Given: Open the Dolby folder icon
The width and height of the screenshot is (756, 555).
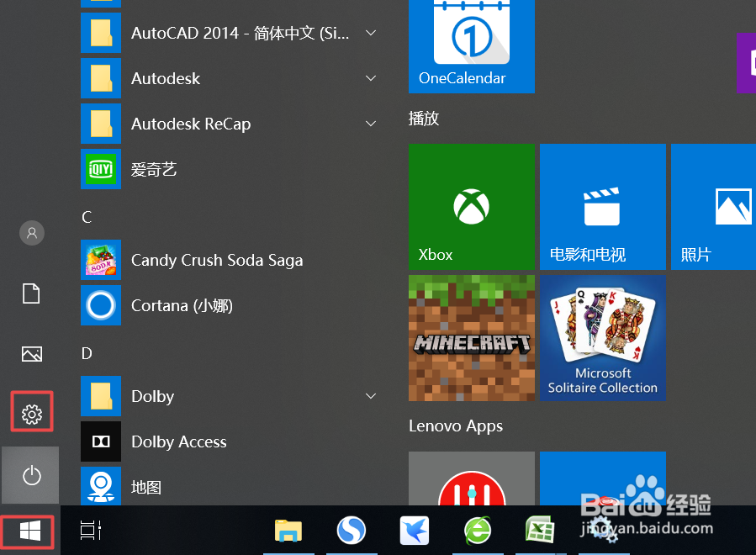Looking at the screenshot, I should (101, 396).
